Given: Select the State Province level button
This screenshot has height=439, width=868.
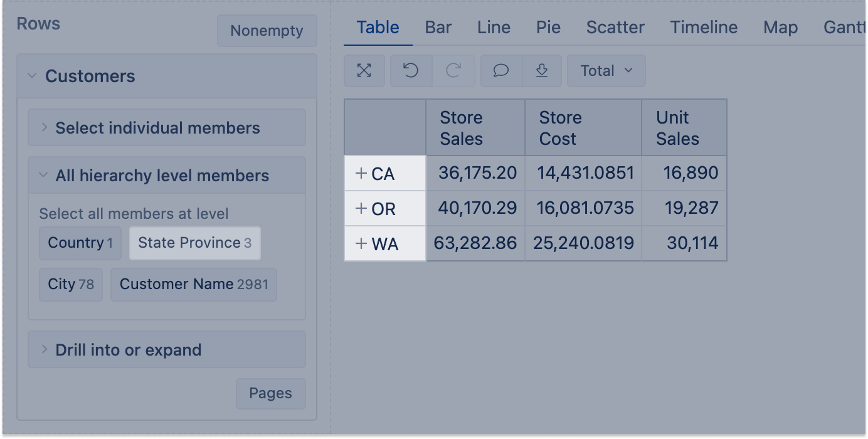Looking at the screenshot, I should point(195,243).
